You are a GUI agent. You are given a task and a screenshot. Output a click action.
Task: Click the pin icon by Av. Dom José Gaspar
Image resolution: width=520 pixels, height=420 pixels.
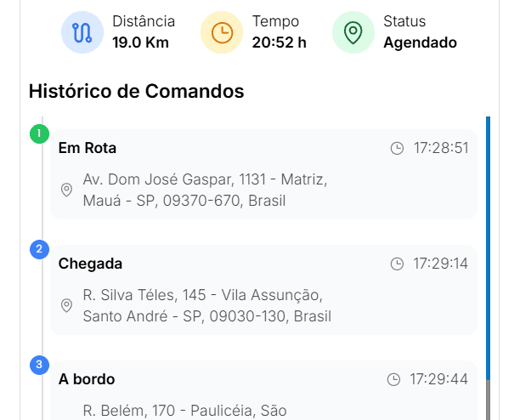click(67, 190)
